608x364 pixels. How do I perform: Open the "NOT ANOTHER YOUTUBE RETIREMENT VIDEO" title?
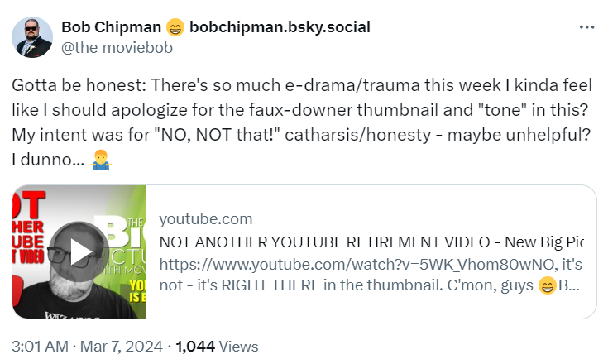[x=371, y=242]
